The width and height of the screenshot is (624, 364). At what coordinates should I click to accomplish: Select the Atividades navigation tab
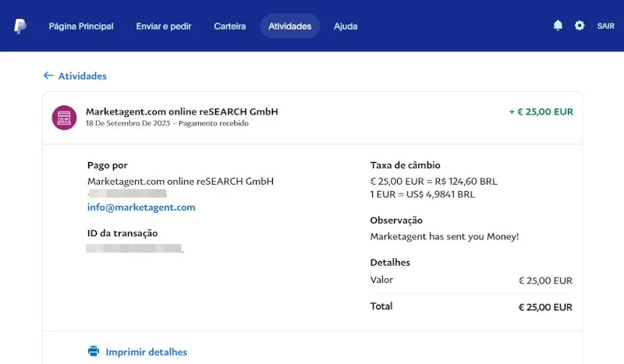pos(289,27)
